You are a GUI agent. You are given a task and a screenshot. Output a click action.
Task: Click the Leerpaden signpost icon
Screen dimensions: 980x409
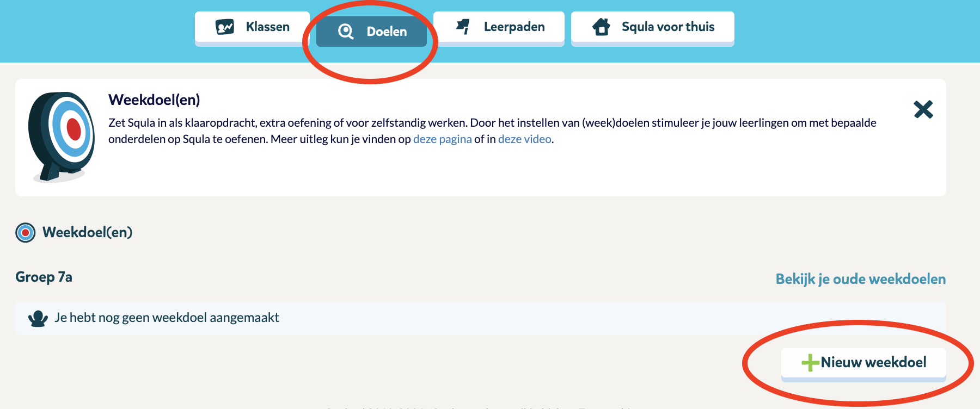pos(463,26)
